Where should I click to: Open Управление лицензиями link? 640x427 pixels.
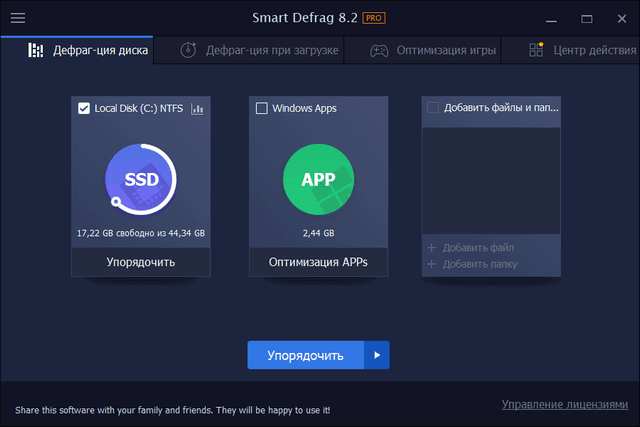point(565,404)
